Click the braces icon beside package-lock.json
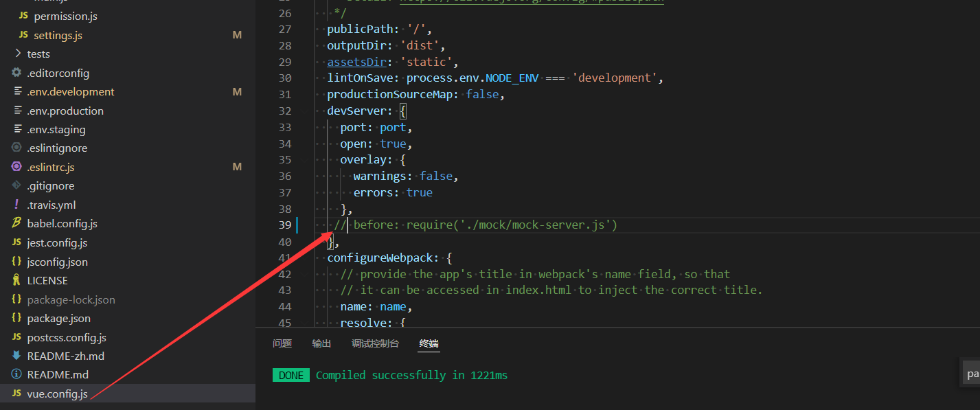Screen dimensions: 980x410 point(16,299)
